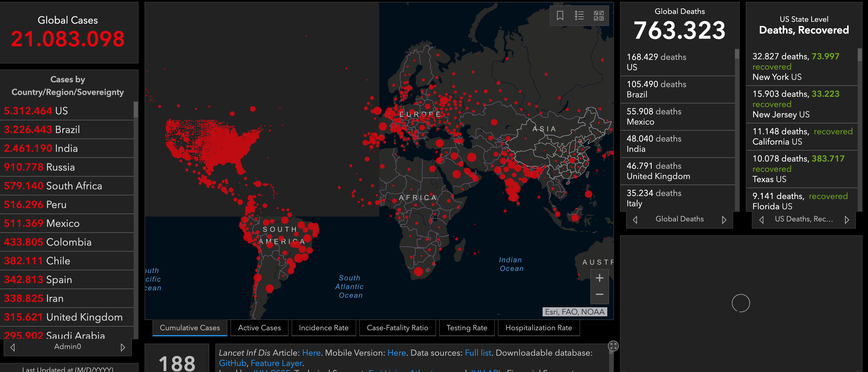This screenshot has height=372, width=868.
Task: Select Brazil in the country cases list
Action: point(67,129)
